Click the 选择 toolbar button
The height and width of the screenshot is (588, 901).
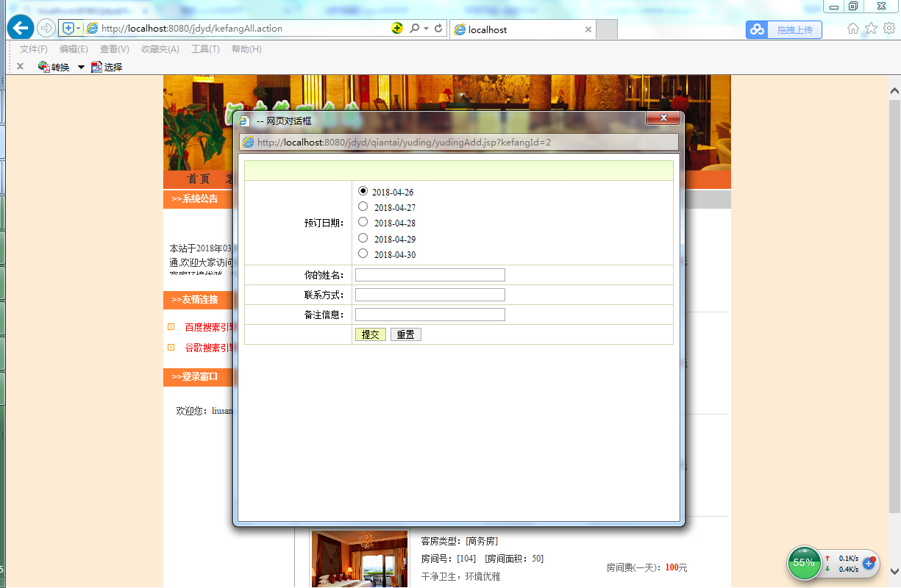click(x=107, y=67)
